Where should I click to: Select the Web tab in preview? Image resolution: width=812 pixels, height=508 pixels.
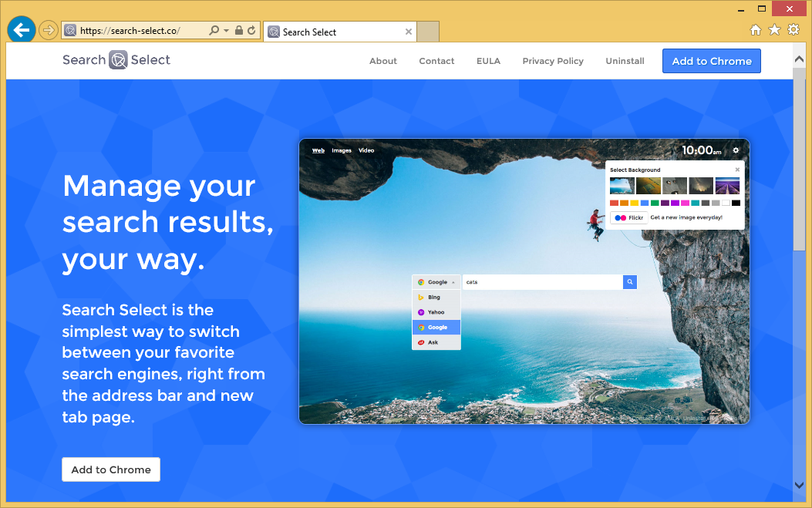318,150
